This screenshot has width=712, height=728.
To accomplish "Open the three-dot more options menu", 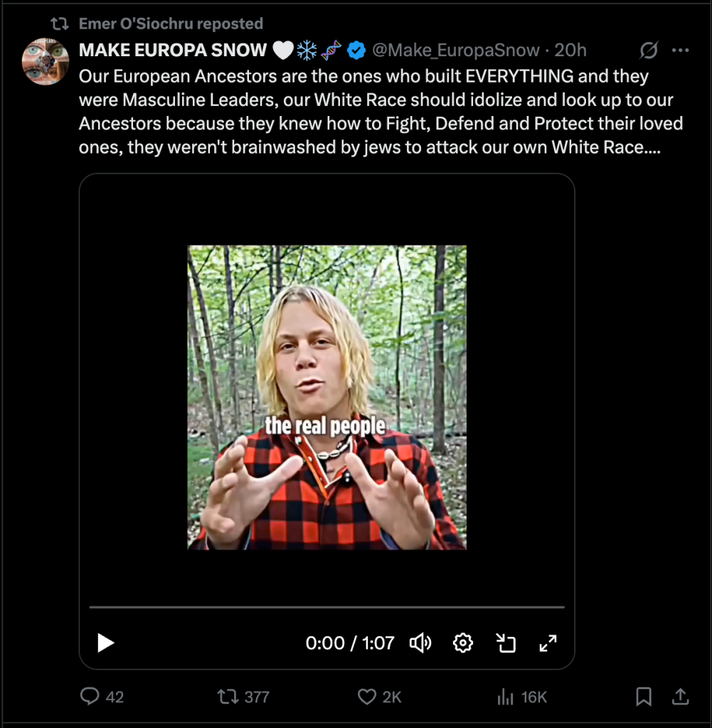I will 681,50.
